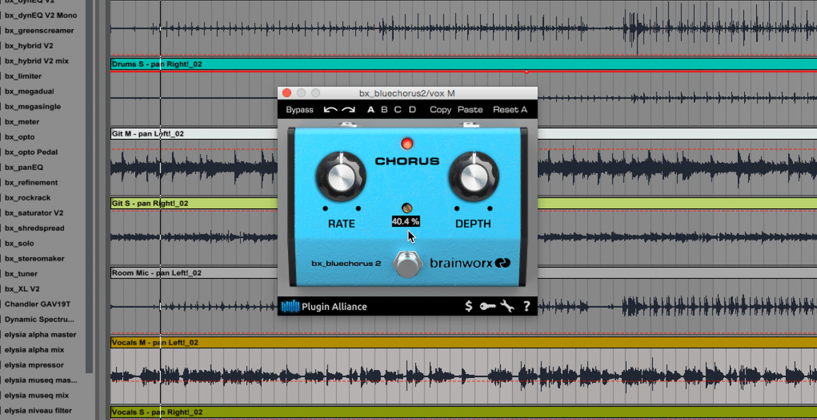Click the brainworx logo on pedal

[470, 263]
